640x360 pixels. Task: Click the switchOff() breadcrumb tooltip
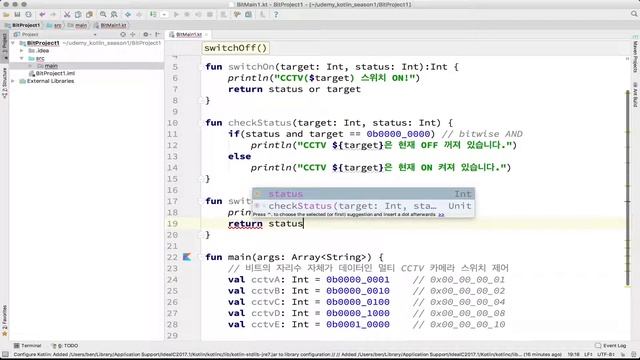(236, 48)
